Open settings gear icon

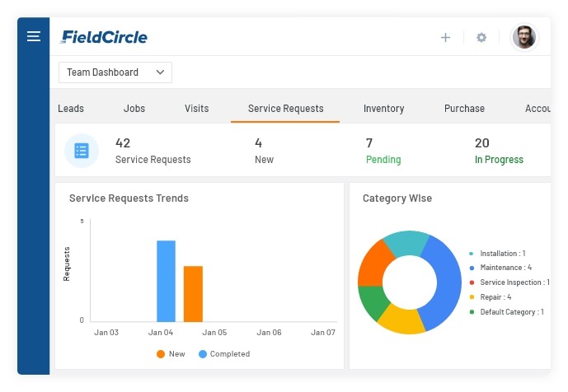click(481, 37)
